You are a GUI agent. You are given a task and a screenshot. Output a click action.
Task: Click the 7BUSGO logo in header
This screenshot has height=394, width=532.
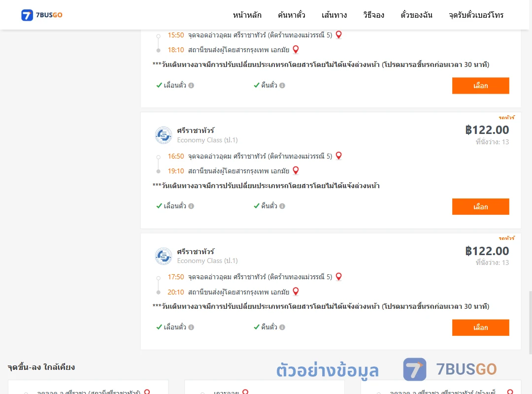coord(42,15)
